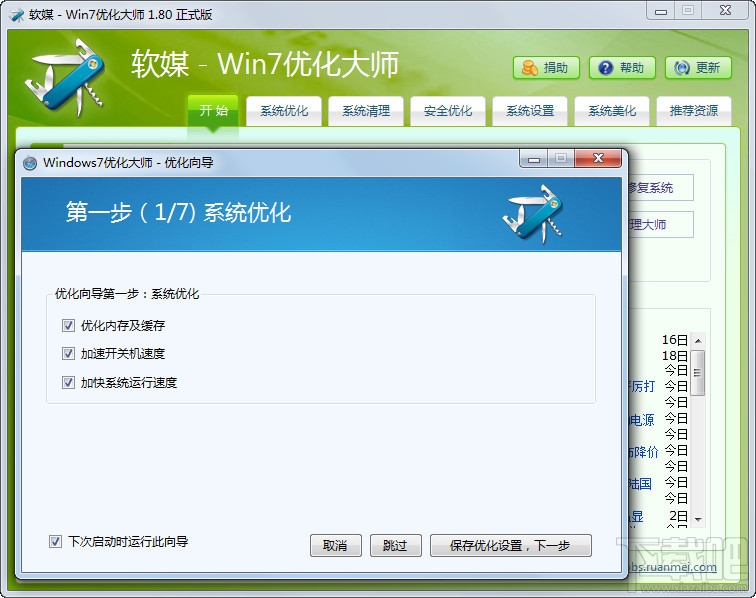The image size is (756, 598).
Task: Click 保存优化设置，下一步 button
Action: pos(511,545)
